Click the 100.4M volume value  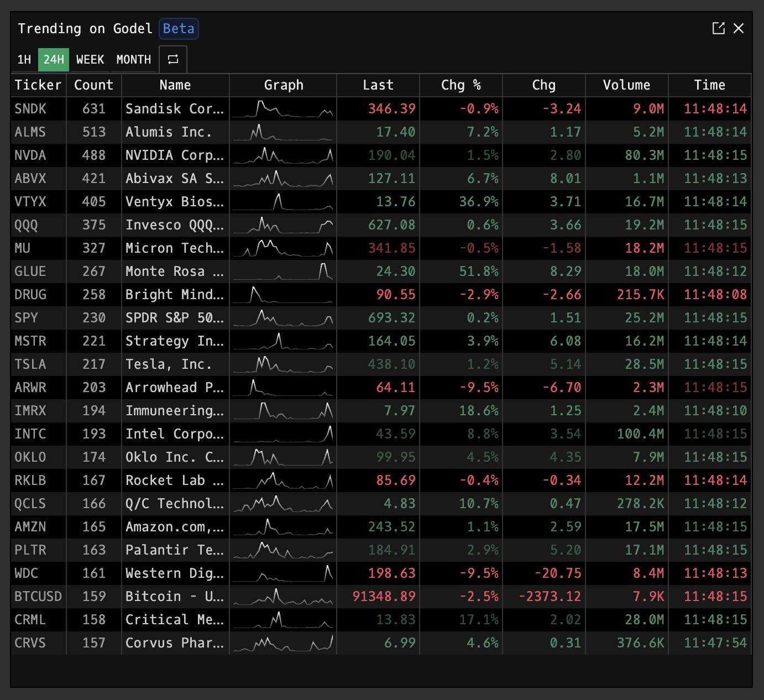(x=641, y=434)
